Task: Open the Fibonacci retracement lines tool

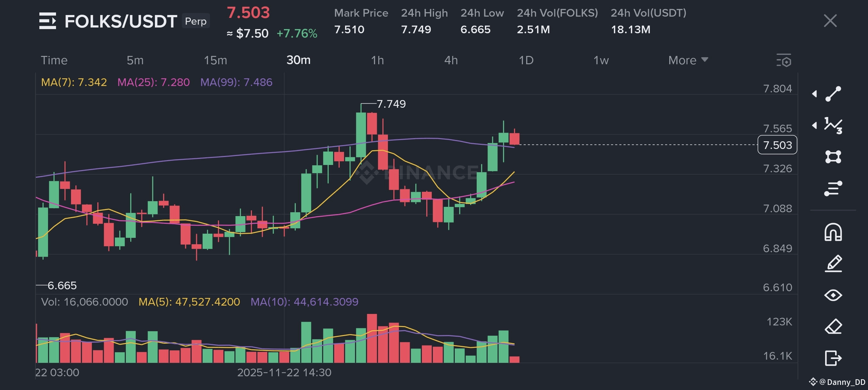Action: pos(833,188)
